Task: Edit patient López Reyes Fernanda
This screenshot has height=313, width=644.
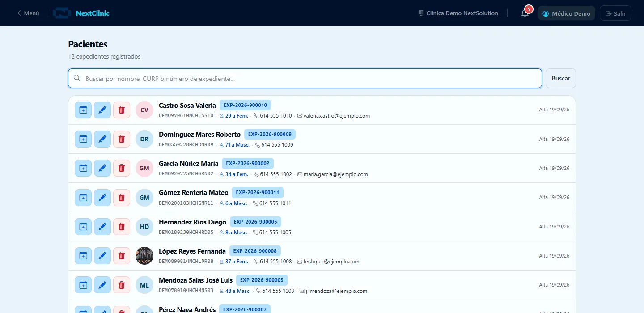Action: point(102,256)
